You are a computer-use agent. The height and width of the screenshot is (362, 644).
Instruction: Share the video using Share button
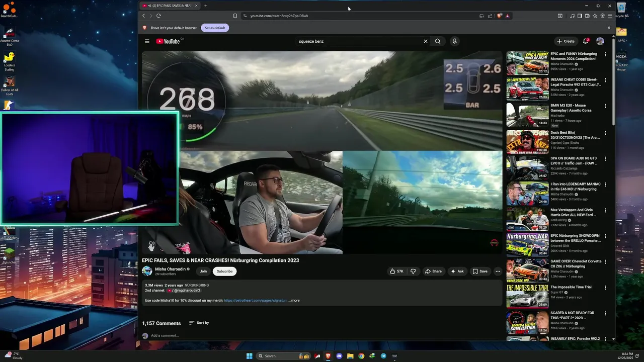tap(433, 271)
